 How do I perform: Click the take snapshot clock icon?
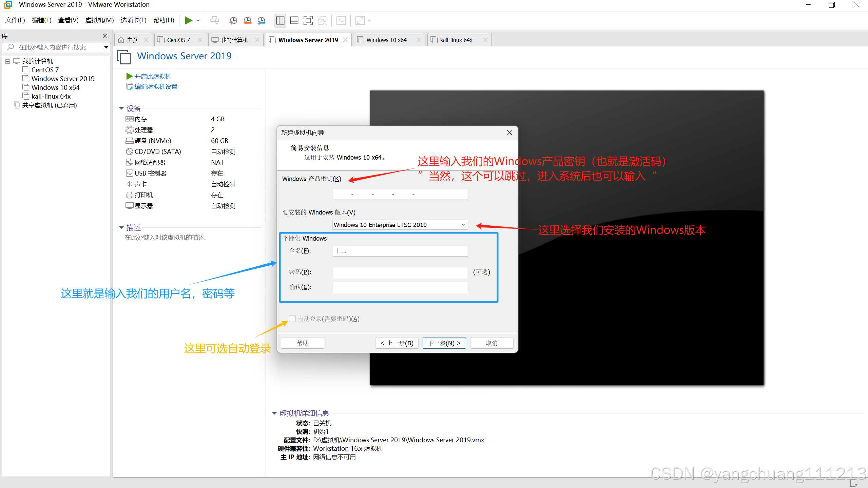tap(233, 21)
